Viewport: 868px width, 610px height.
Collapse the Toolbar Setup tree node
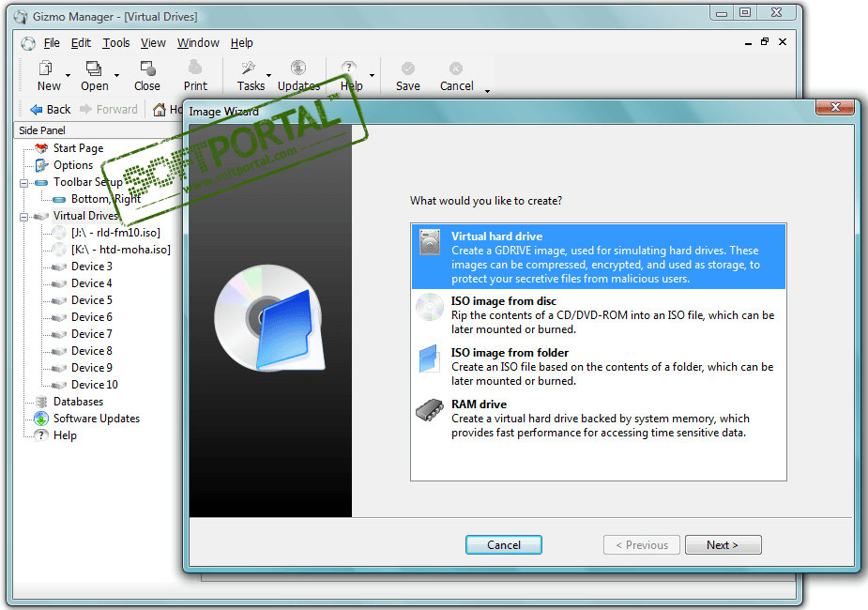point(23,183)
